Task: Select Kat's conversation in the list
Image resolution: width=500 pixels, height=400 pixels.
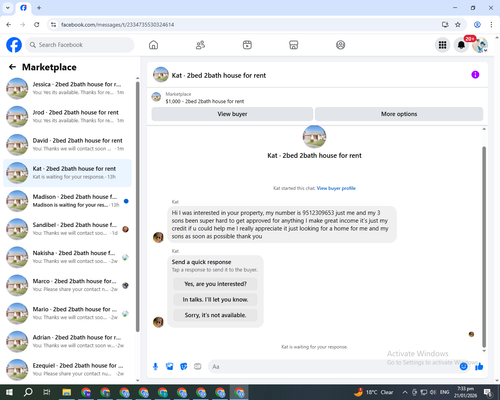Action: point(67,173)
